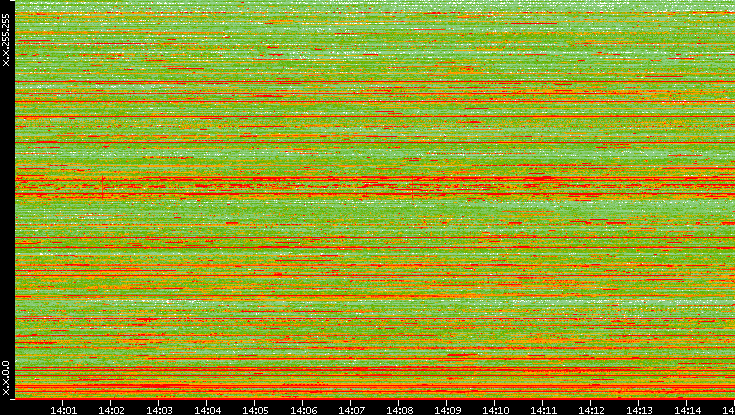Select the 14:10 time axis label
The image size is (735, 415).
[x=495, y=410]
